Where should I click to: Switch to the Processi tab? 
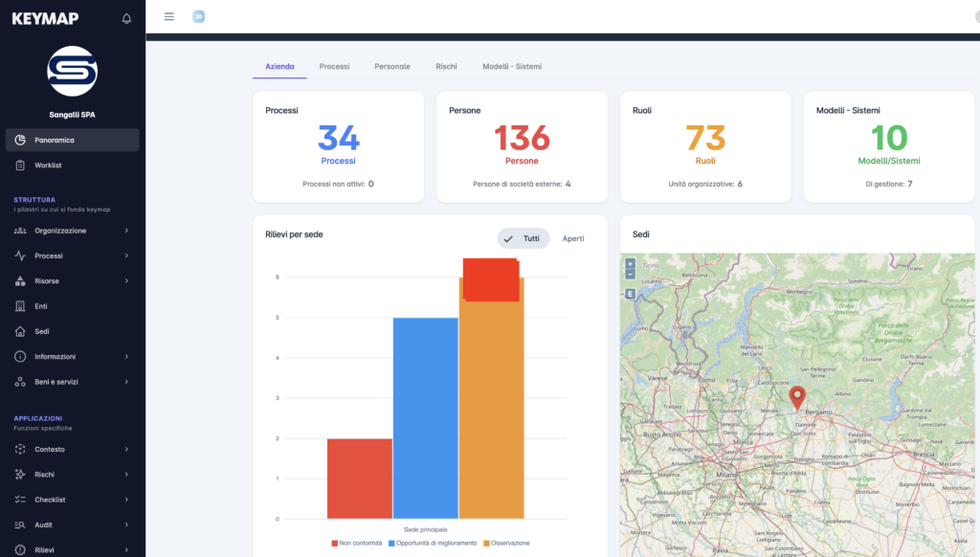point(334,66)
